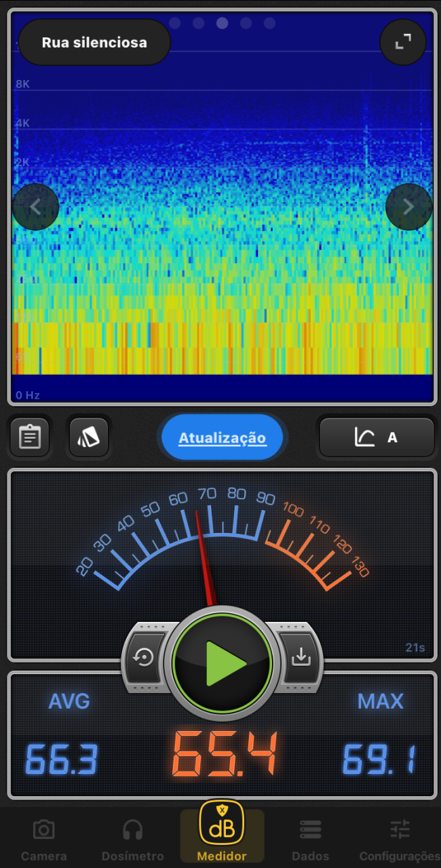
Task: Tap the MAX 69.1 reading
Action: (x=379, y=759)
